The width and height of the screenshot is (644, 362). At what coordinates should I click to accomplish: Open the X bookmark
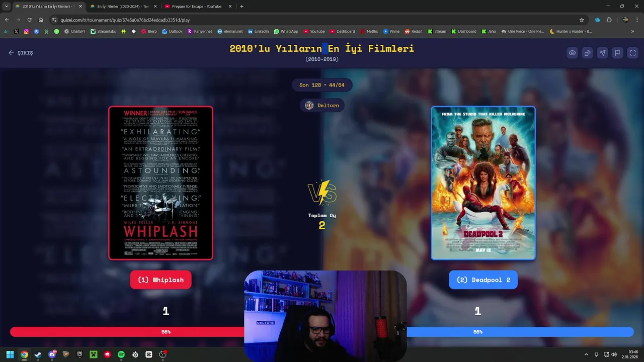tap(16, 31)
